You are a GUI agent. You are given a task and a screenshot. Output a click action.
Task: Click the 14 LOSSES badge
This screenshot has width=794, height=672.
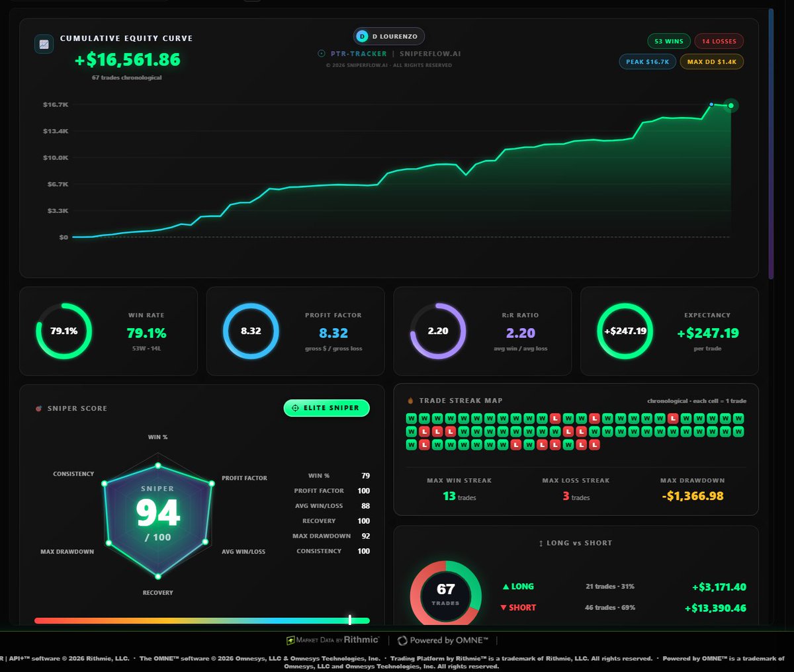[719, 41]
